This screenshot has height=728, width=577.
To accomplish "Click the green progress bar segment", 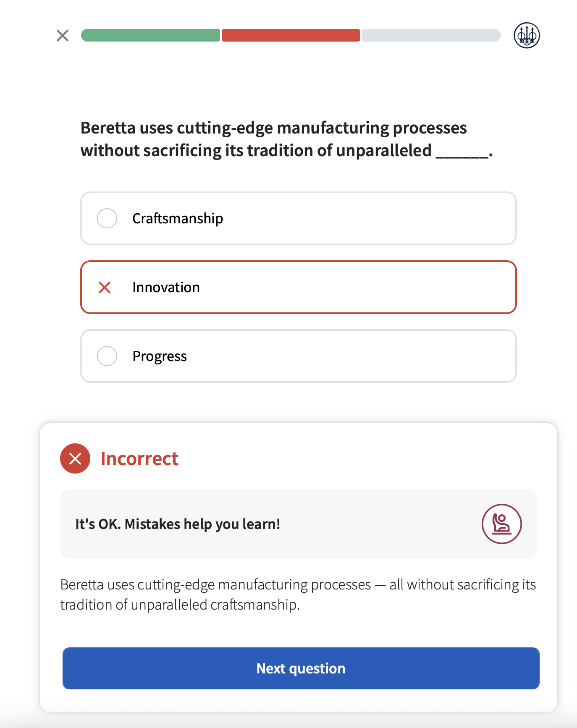I will 150,35.
